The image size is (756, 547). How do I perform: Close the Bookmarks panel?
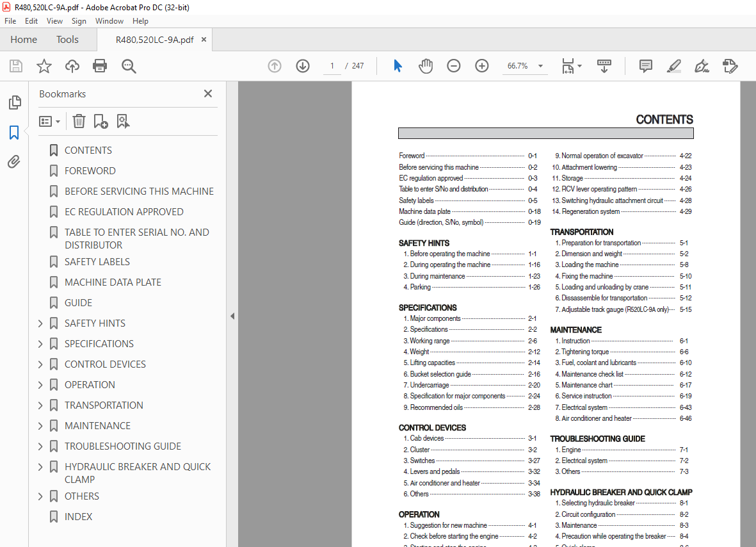(208, 94)
